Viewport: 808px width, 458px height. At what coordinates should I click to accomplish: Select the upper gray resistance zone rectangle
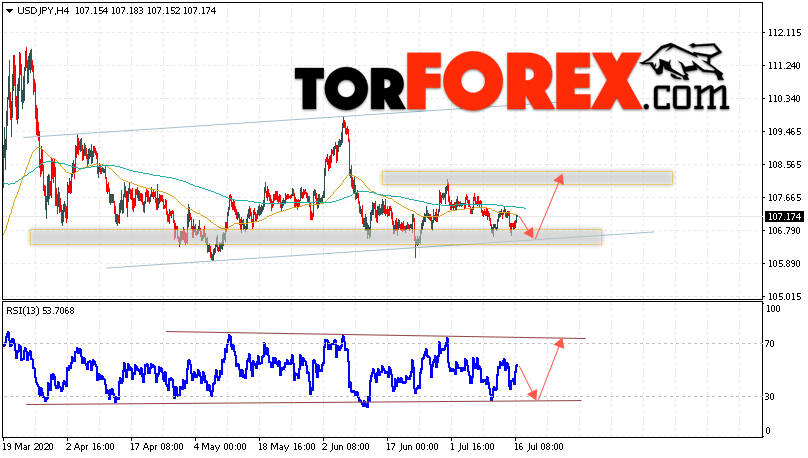pos(527,178)
